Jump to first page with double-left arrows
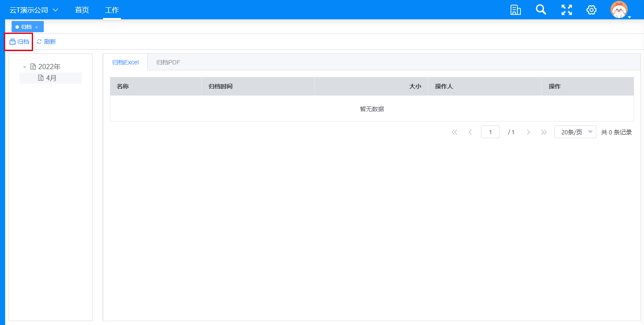 454,132
